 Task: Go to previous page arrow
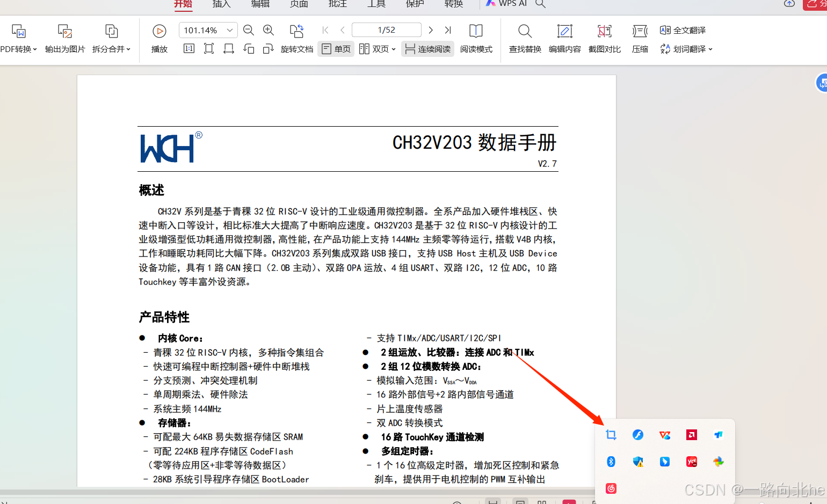343,30
